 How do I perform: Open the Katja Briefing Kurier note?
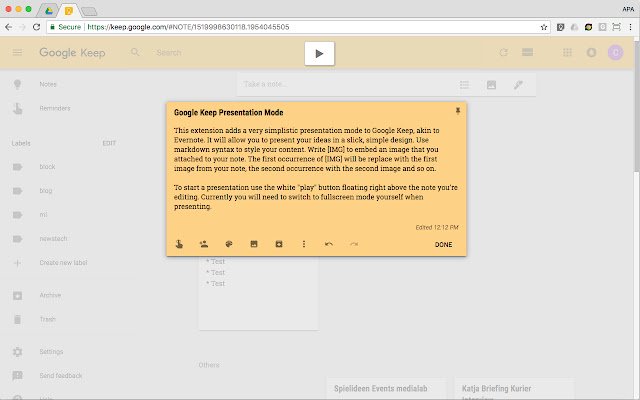click(514, 389)
